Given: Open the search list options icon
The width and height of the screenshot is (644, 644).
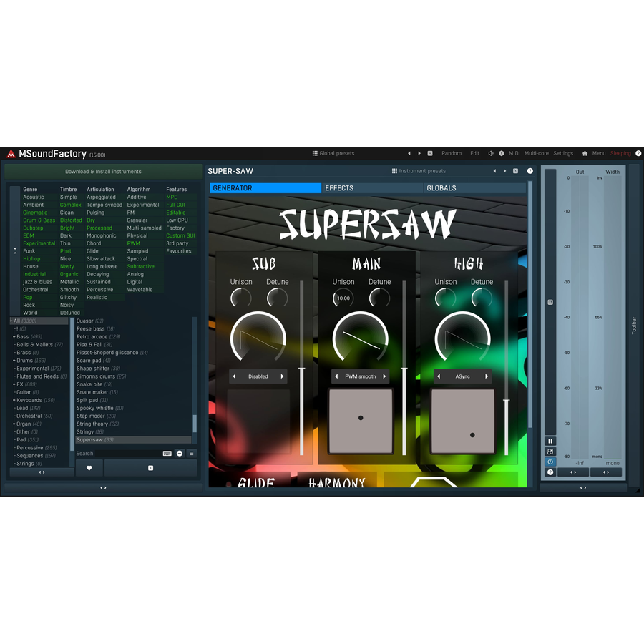Looking at the screenshot, I should coord(191,454).
